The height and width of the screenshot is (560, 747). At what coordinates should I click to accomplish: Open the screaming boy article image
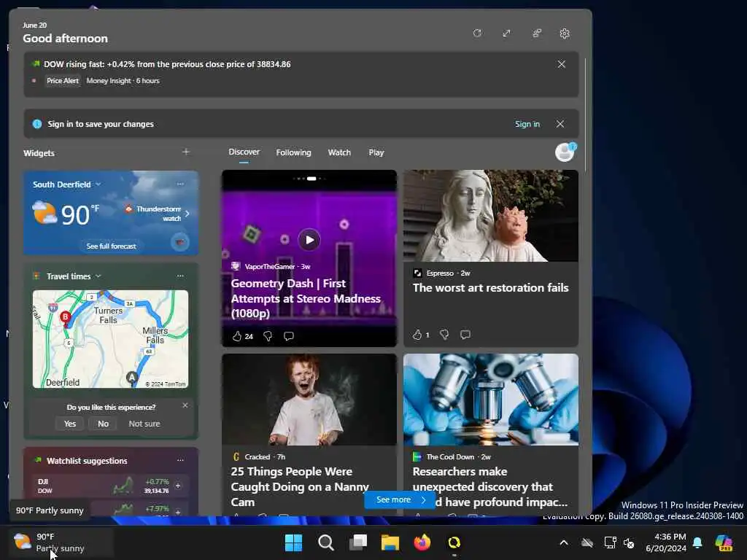(309, 400)
